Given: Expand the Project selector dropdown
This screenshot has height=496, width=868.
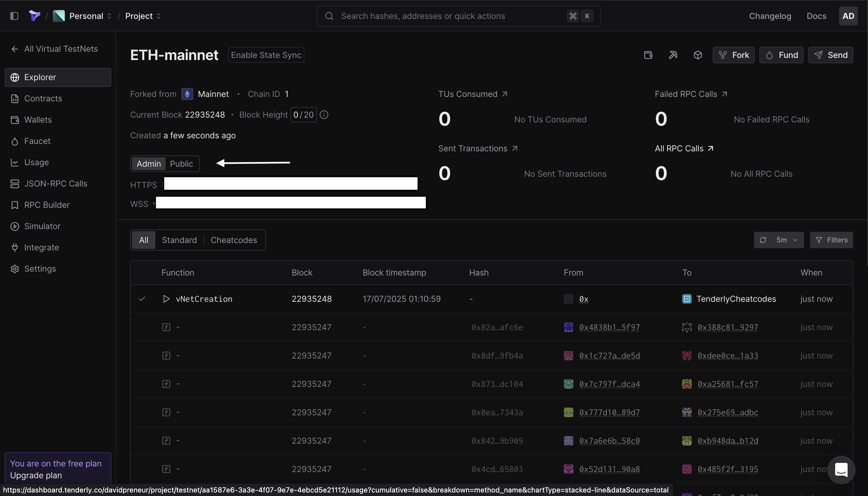Looking at the screenshot, I should tap(143, 16).
